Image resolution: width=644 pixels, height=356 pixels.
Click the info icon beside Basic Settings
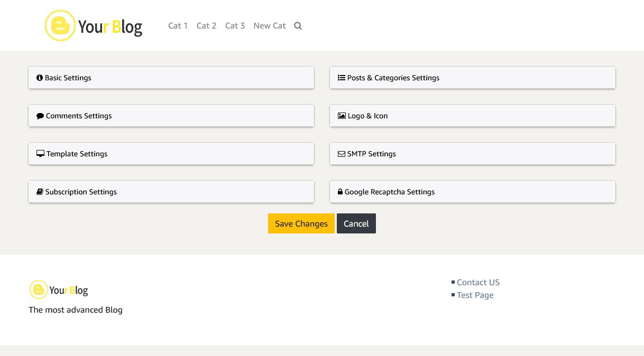coord(40,78)
